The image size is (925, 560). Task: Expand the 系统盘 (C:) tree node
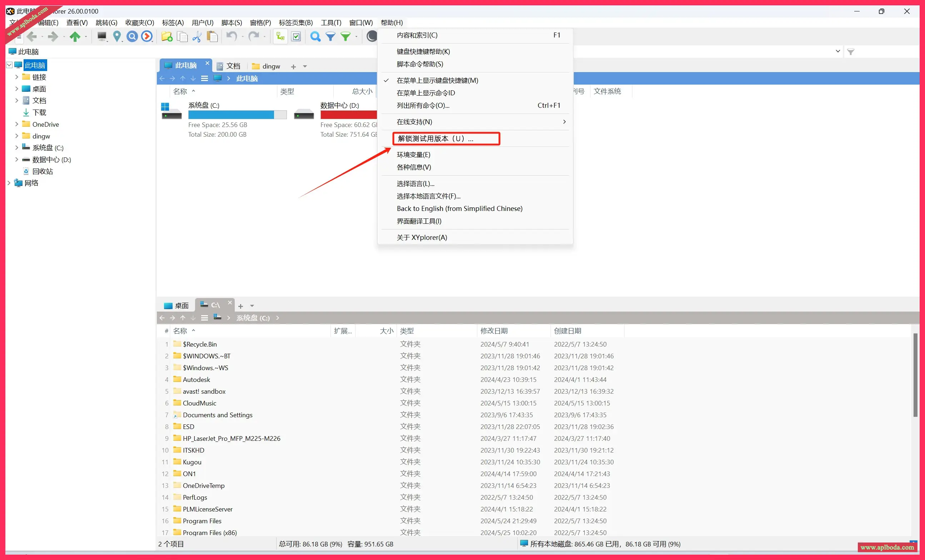[x=16, y=148]
